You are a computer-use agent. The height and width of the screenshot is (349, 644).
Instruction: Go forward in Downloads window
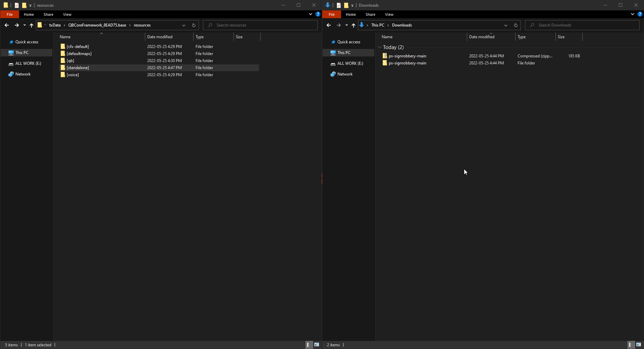tap(338, 25)
